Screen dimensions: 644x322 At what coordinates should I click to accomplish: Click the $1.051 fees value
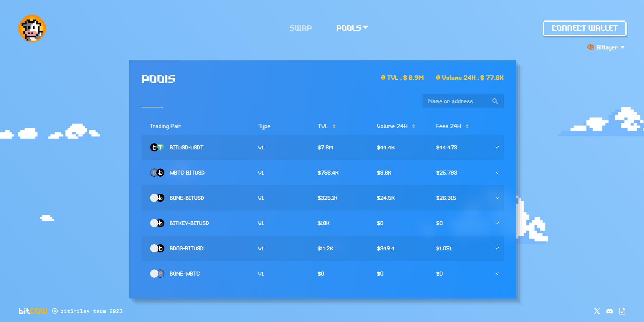pyautogui.click(x=444, y=248)
